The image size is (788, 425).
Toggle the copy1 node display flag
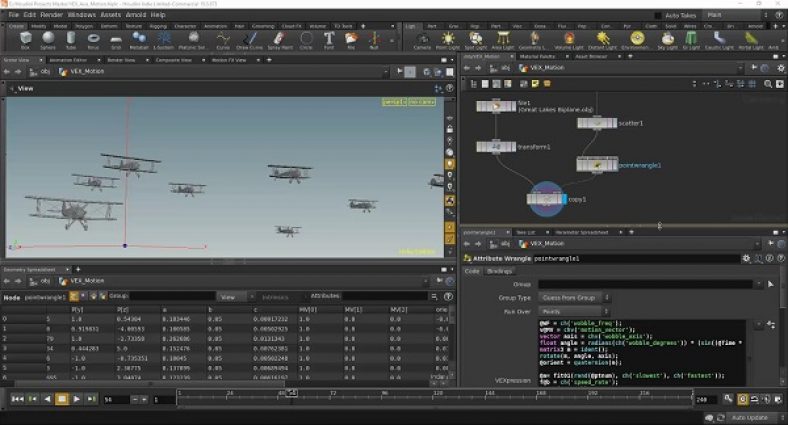(563, 199)
